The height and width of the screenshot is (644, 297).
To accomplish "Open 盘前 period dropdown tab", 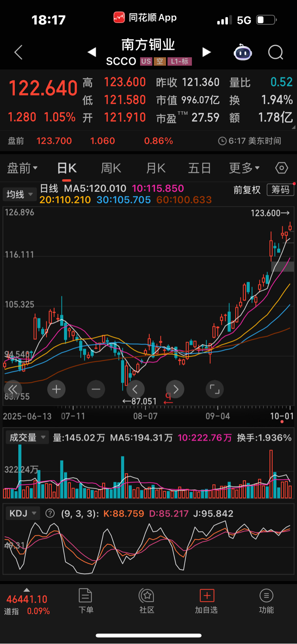I will (x=22, y=168).
